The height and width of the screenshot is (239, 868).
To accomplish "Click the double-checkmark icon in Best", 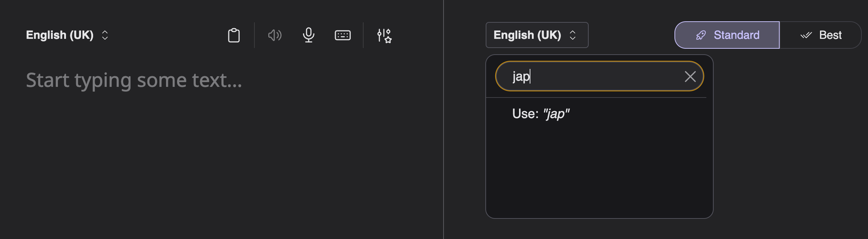I will [x=806, y=35].
